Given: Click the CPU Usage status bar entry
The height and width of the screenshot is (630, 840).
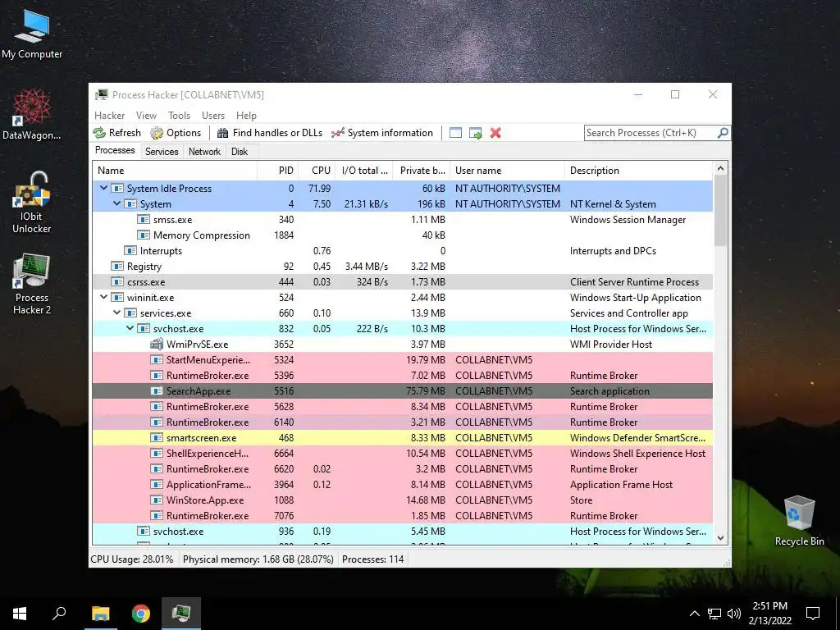Looking at the screenshot, I should [132, 559].
